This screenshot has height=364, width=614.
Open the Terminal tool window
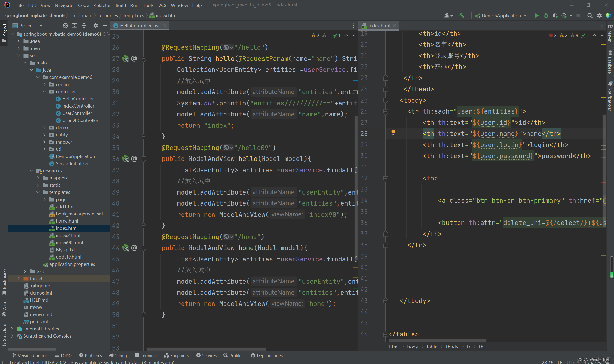(x=146, y=355)
